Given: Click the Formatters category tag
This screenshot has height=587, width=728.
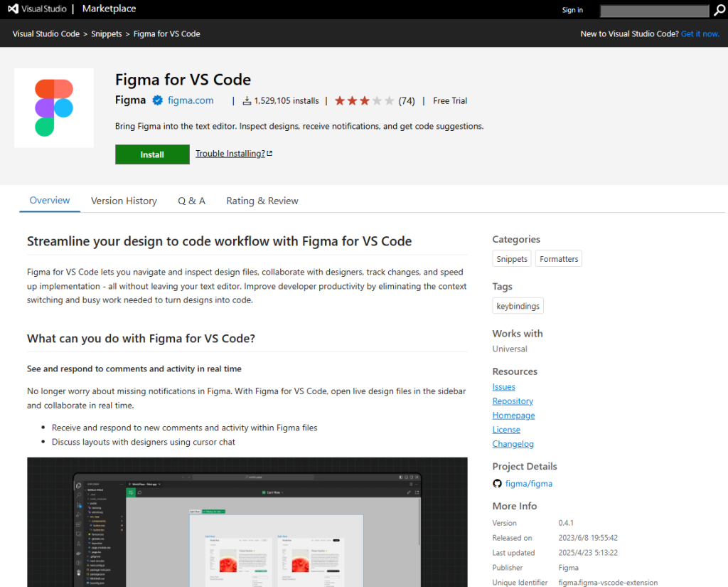Looking at the screenshot, I should point(559,259).
